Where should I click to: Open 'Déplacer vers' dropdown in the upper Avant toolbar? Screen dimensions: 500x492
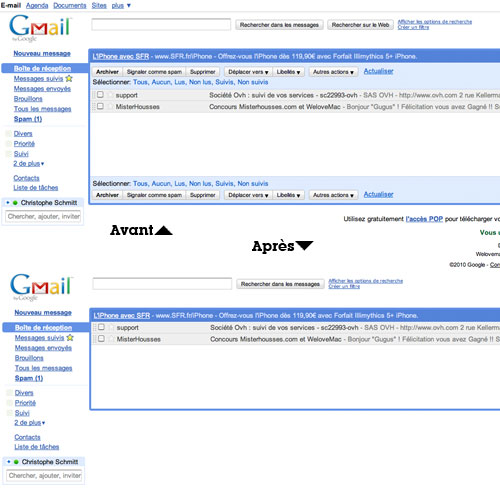pyautogui.click(x=248, y=72)
